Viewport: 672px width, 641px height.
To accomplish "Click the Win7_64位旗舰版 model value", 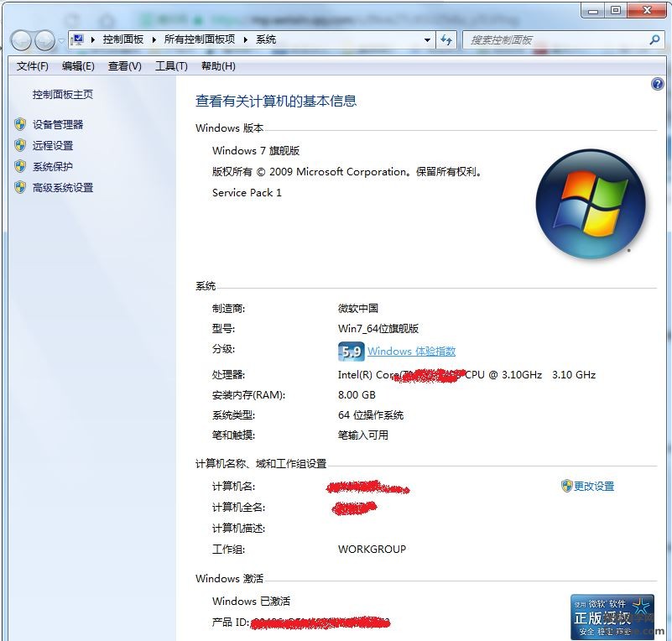I will tap(378, 329).
